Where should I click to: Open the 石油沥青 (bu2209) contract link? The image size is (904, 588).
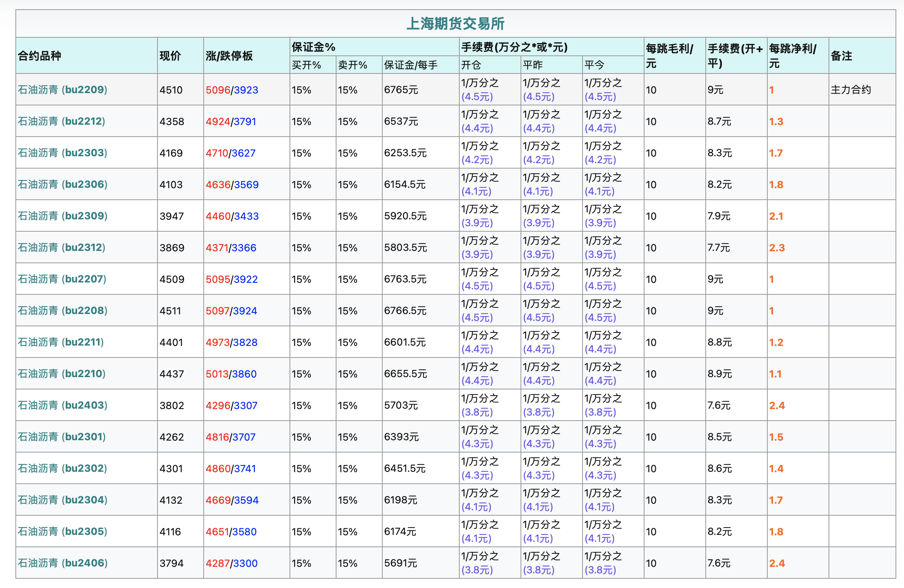(x=62, y=90)
